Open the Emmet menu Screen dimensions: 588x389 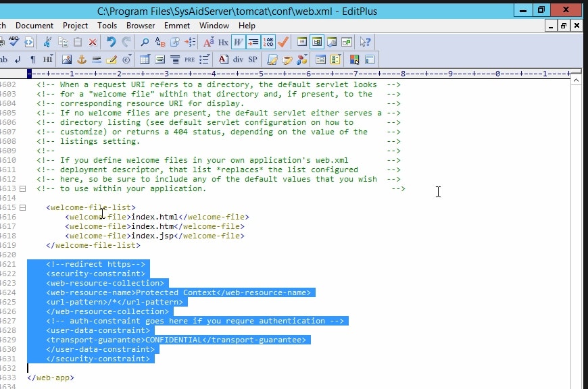pyautogui.click(x=177, y=26)
